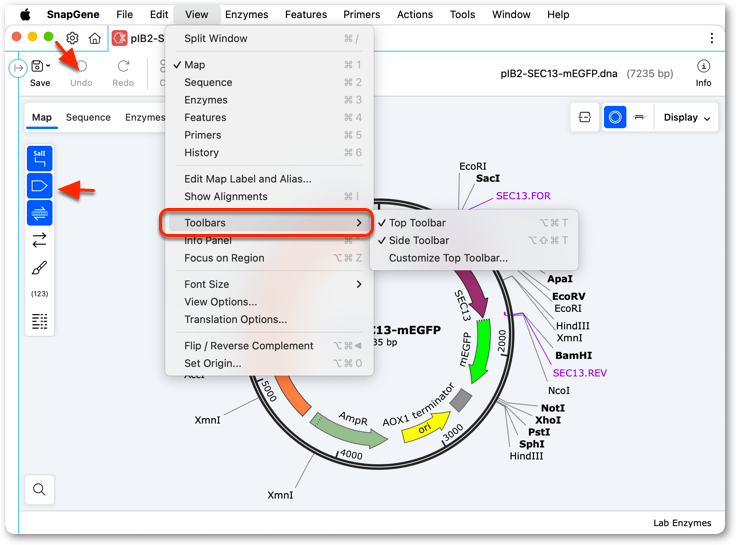Select the Map tab
This screenshot has width=736, height=545.
pyautogui.click(x=42, y=117)
